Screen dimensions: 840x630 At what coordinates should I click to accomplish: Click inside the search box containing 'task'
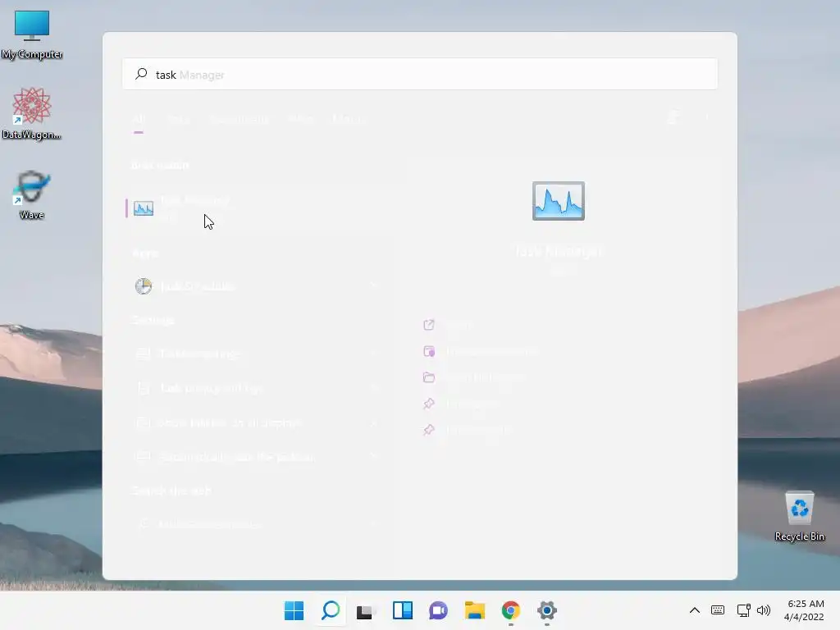coord(420,75)
